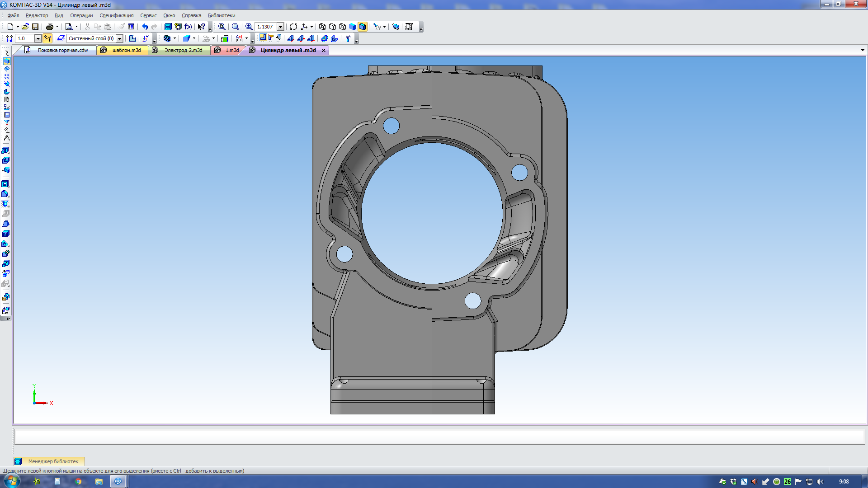Viewport: 868px width, 488px height.
Task: Open Google Chrome from the taskbar
Action: [x=78, y=481]
